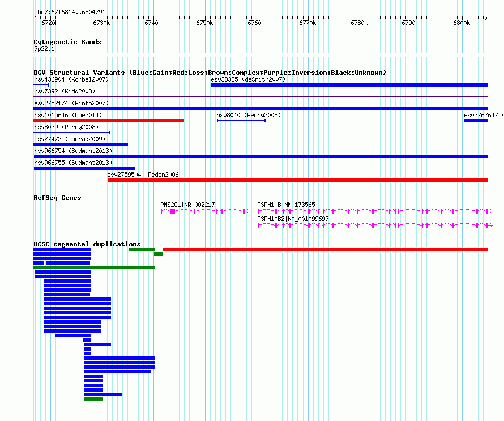Click the 7p22.1 band label

coord(44,49)
